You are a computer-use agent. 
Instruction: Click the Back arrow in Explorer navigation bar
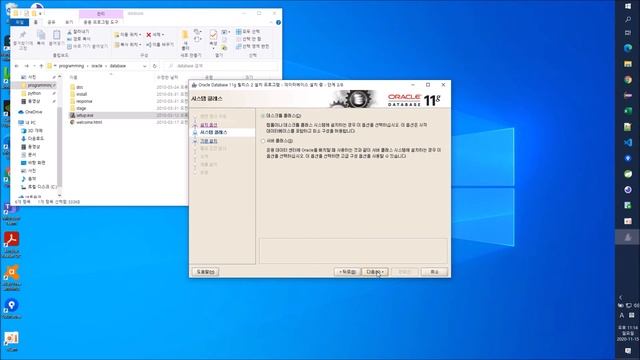point(17,66)
